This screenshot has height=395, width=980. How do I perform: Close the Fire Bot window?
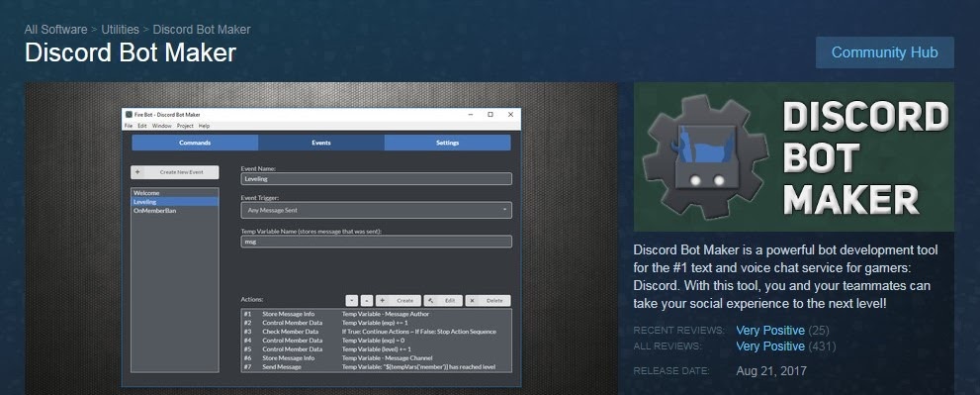(510, 115)
